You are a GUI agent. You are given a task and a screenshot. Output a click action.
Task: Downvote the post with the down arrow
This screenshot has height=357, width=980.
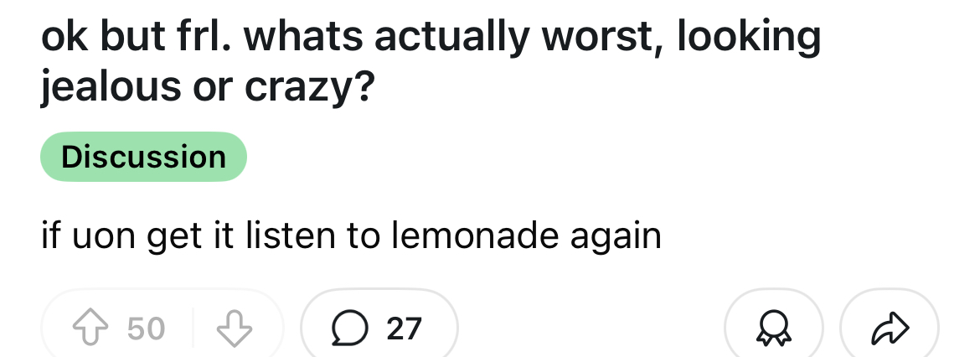coord(235,329)
